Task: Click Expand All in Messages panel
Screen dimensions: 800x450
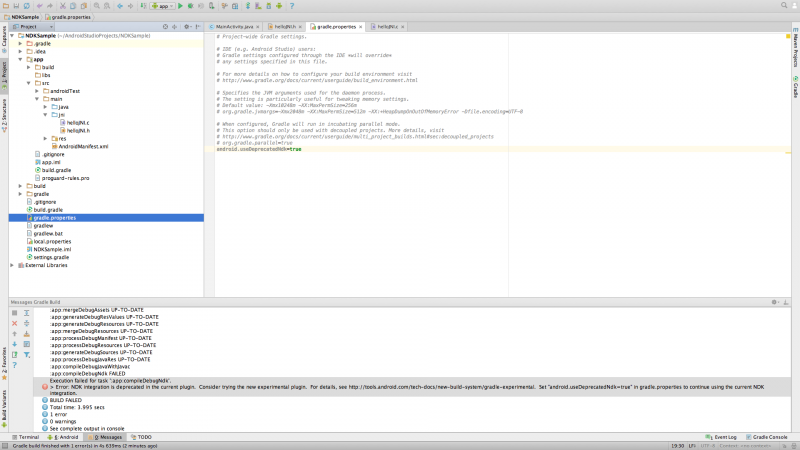Action: pos(27,313)
